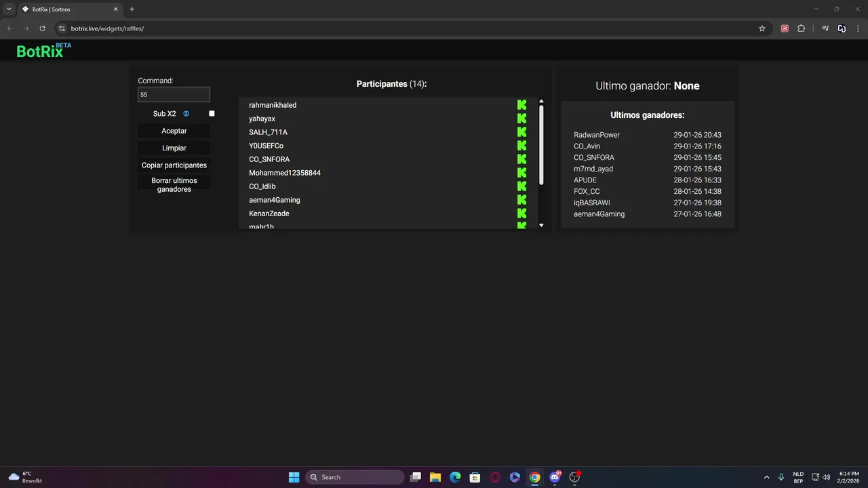
Task: Open the Chrome profile avatar
Action: point(842,28)
